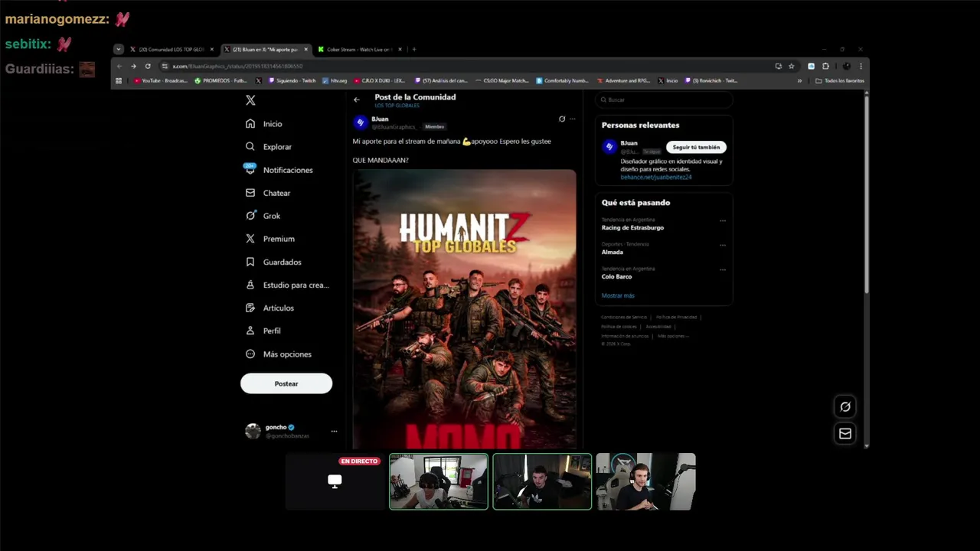Click BJuan's avatar on the post
Screen dimensions: 980x551
pyautogui.click(x=360, y=122)
